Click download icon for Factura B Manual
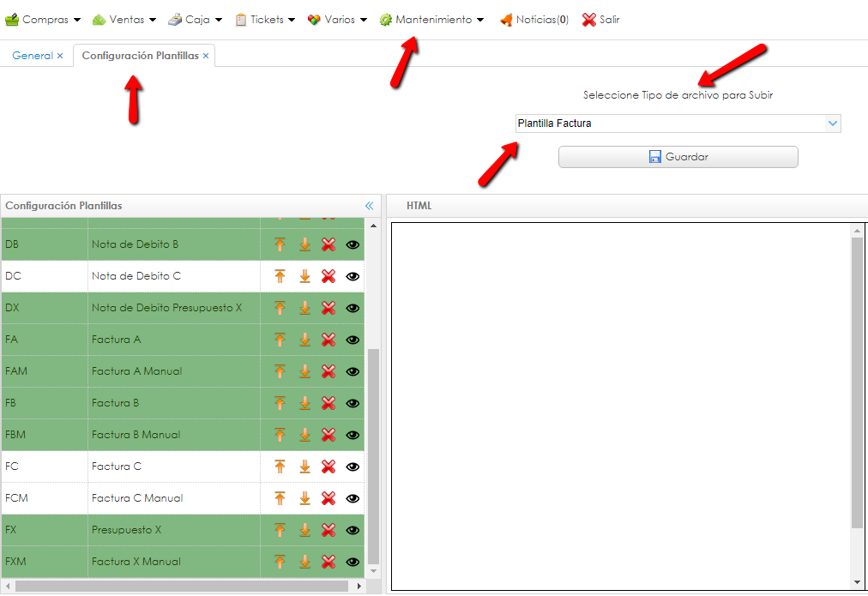Image resolution: width=868 pixels, height=596 pixels. click(304, 435)
